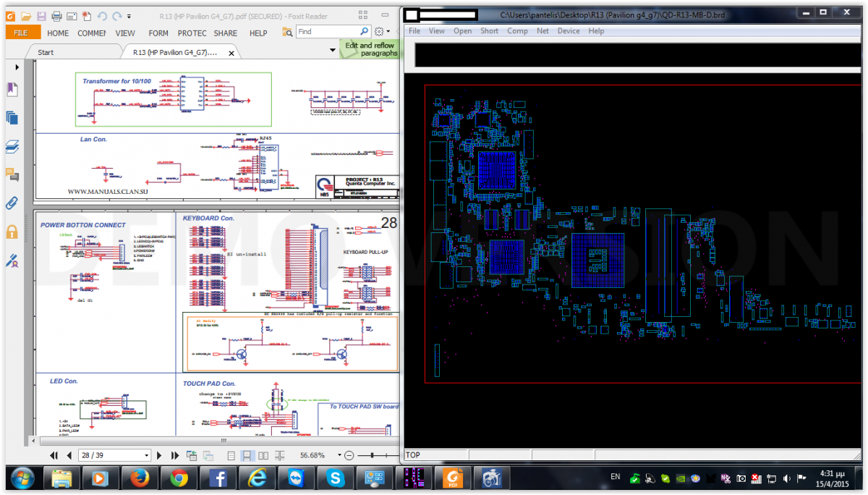Open page number dropdown list

147,456
